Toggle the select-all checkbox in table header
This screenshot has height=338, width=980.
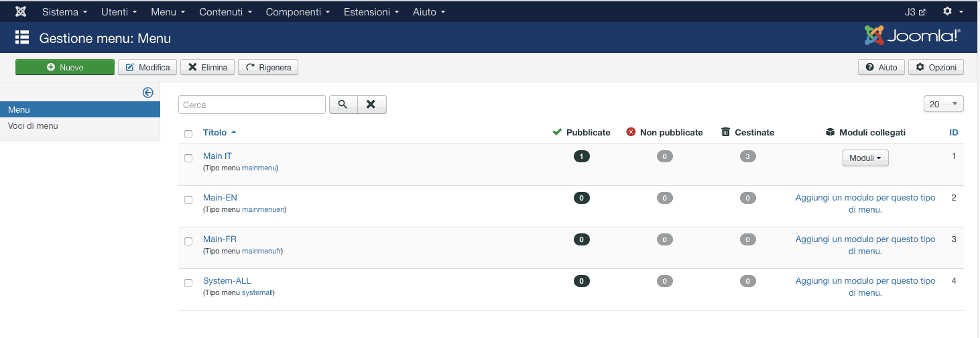click(x=188, y=134)
